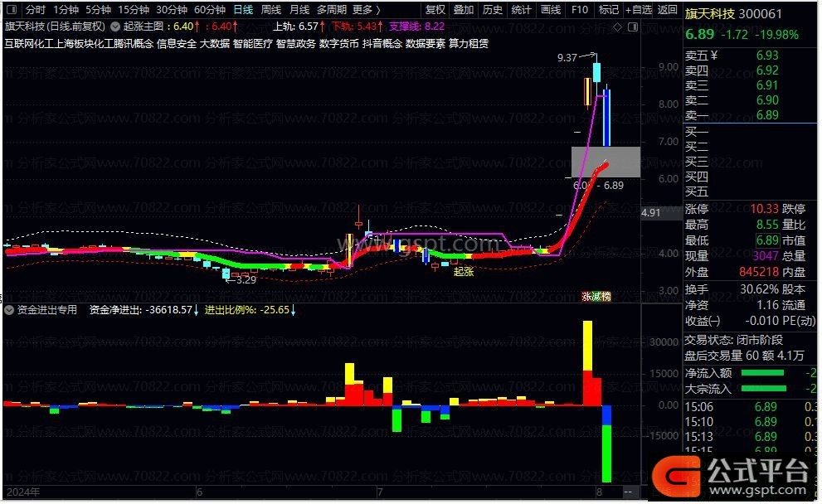Open the 信息安全 concept tag
The image size is (822, 504).
tap(177, 43)
